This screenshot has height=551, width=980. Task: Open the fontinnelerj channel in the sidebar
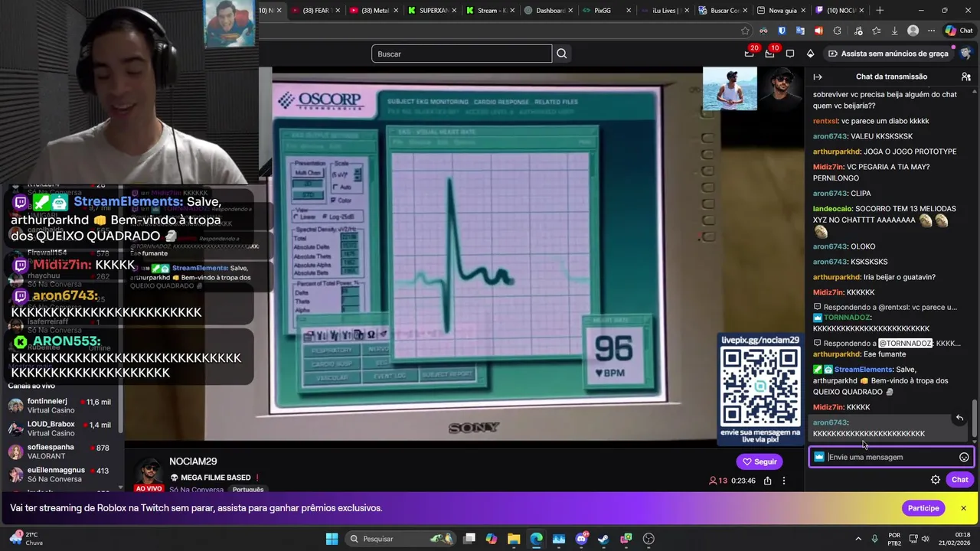pyautogui.click(x=60, y=406)
